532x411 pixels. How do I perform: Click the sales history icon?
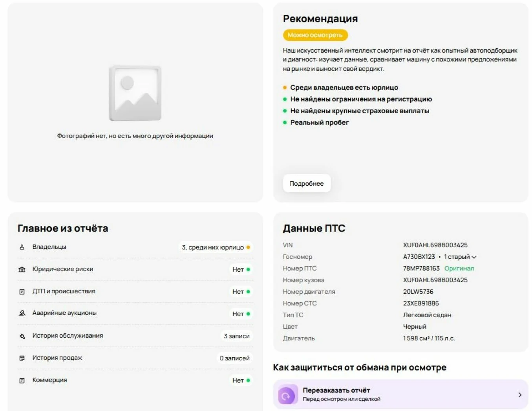pyautogui.click(x=22, y=358)
